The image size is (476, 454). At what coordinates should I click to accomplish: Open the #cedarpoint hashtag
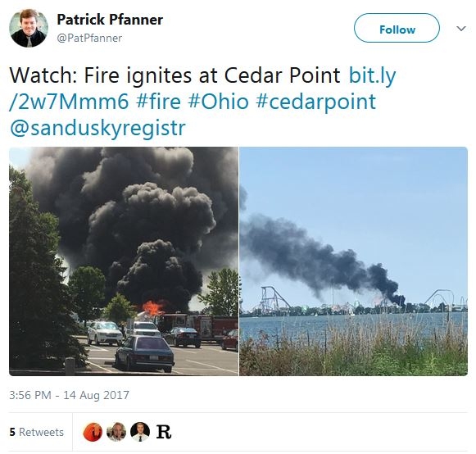(x=316, y=102)
